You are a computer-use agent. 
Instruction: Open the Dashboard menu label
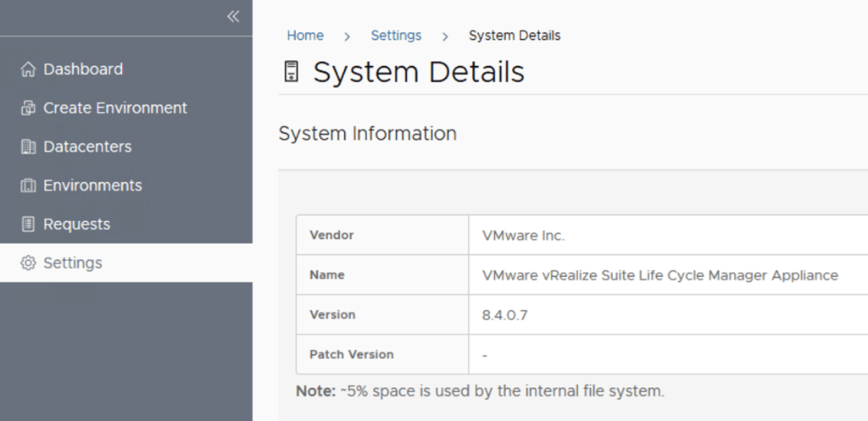pyautogui.click(x=83, y=69)
